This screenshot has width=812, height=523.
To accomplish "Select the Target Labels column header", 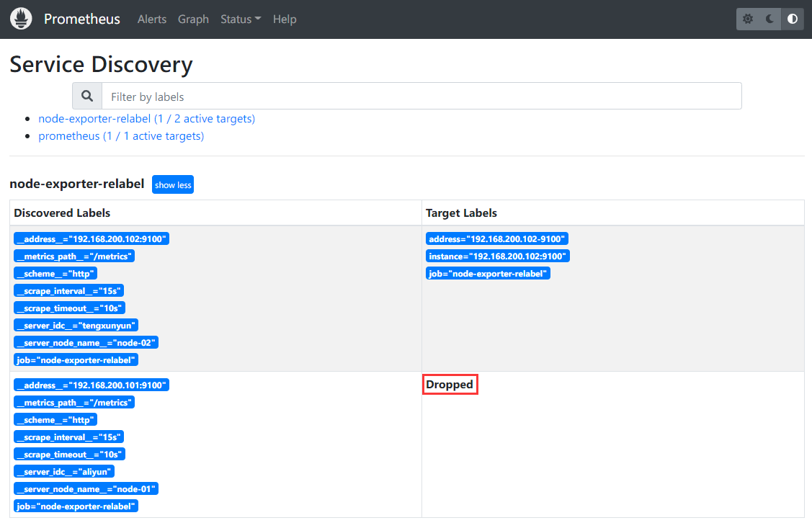I will coord(461,213).
